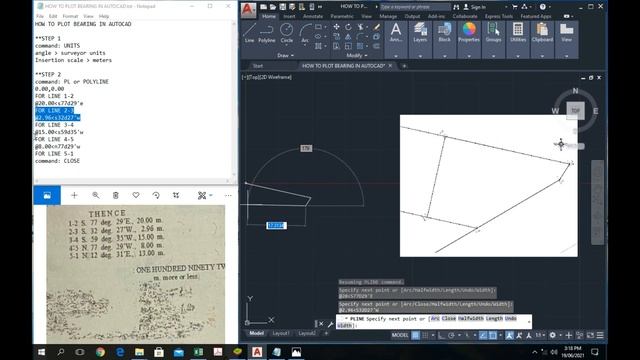Image resolution: width=640 pixels, height=360 pixels.
Task: Toggle clean screen icon in status bar
Action: click(x=590, y=335)
